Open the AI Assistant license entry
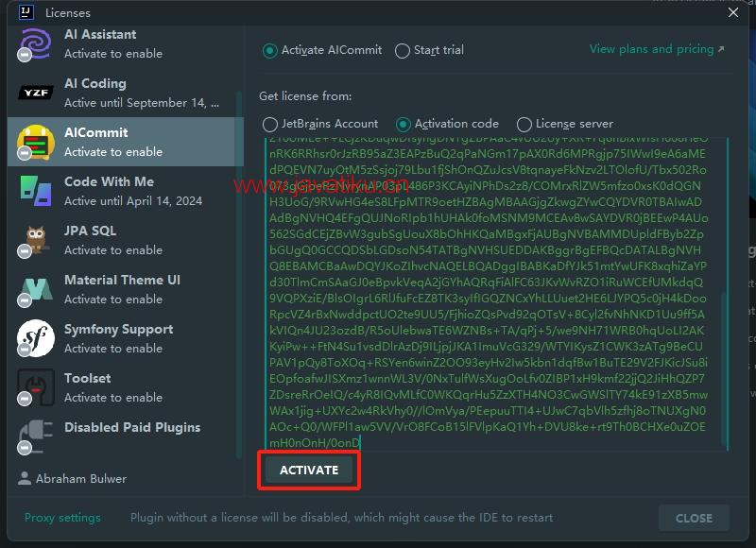 [126, 44]
